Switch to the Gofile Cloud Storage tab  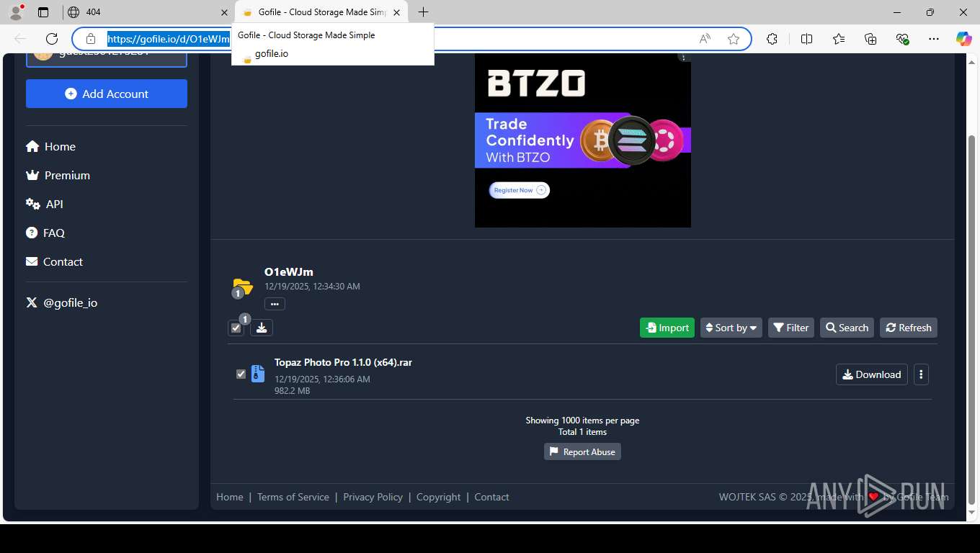point(321,12)
